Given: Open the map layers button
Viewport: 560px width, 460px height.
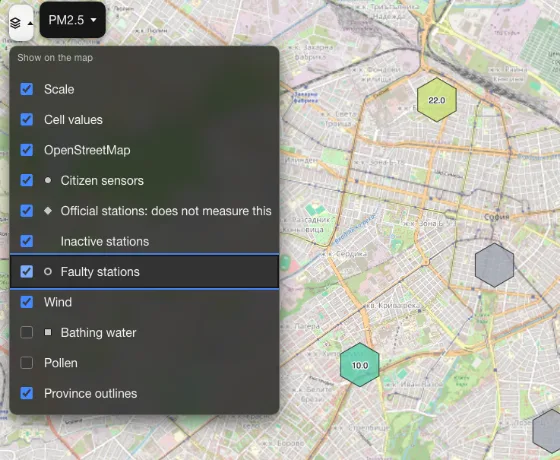Looking at the screenshot, I should coord(21,23).
